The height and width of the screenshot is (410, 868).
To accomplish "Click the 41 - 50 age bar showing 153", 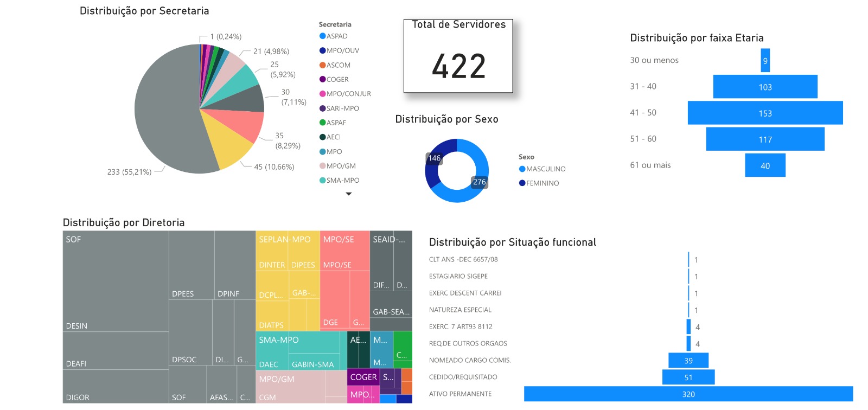I will [x=765, y=113].
